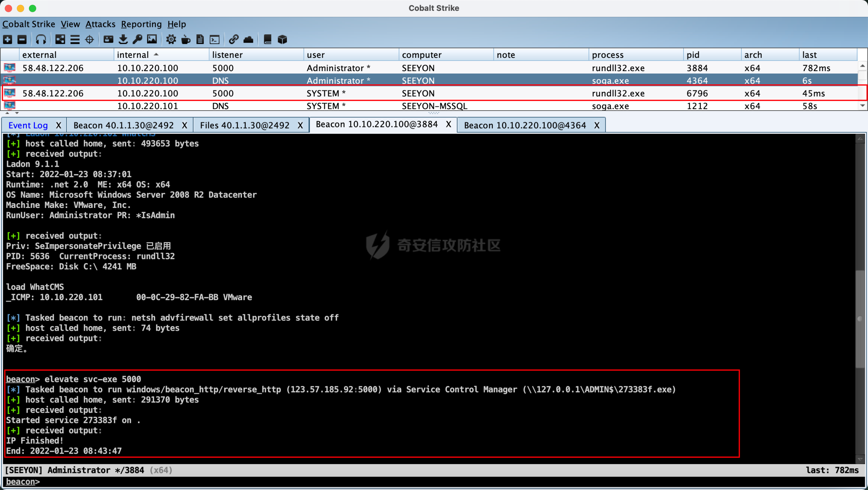Image resolution: width=868 pixels, height=490 pixels.
Task: Close the Beacon 10.10.220.100@4364 tab
Action: [597, 125]
